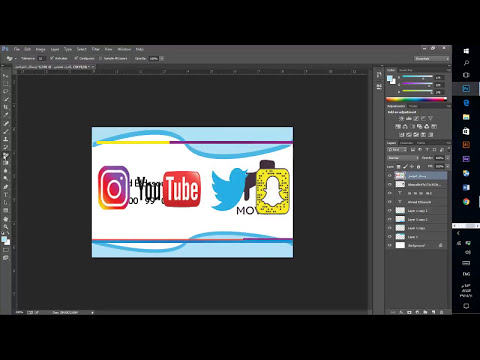480x360 pixels.
Task: Select the Horizontal Type tool
Action: 6,195
